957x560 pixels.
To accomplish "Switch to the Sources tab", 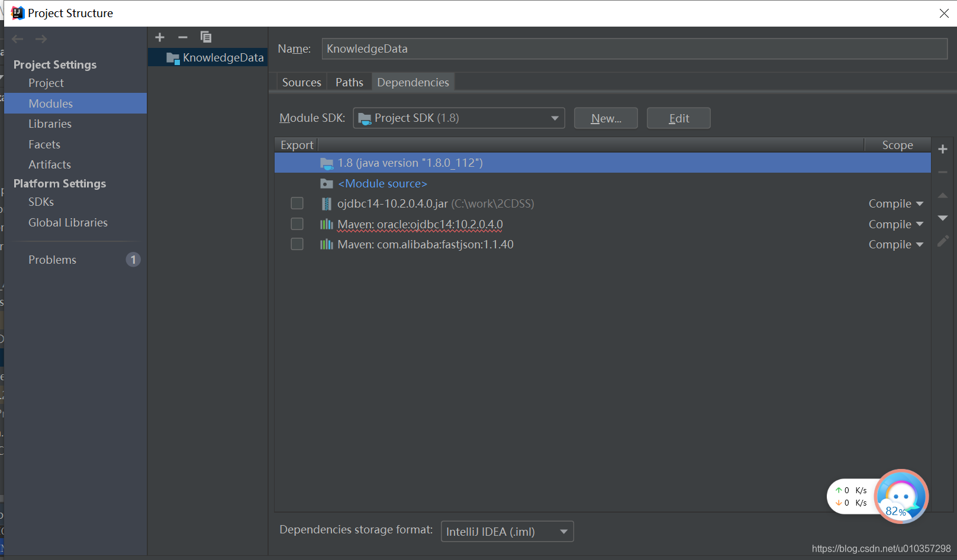I will 301,82.
